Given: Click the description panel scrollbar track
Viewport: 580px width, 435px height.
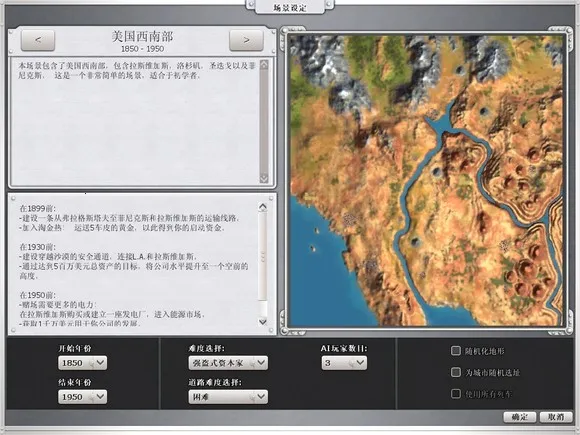Looking at the screenshot, I should click(x=264, y=121).
